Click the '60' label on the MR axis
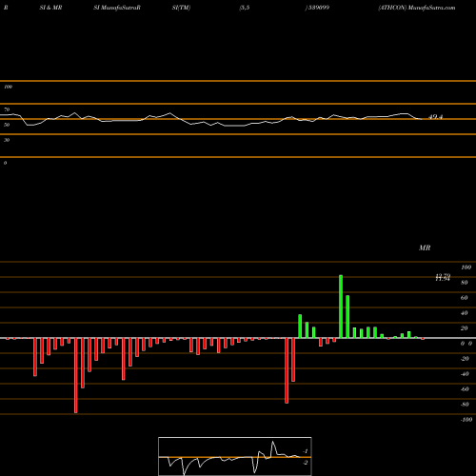Viewport: 476px width, 476px height. pyautogui.click(x=465, y=298)
